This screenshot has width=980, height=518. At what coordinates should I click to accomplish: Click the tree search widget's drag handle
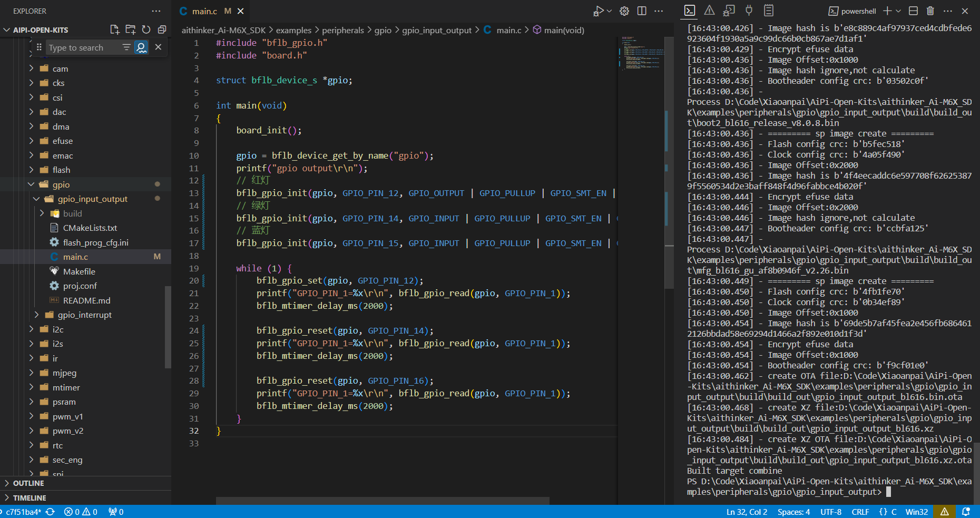(x=39, y=47)
